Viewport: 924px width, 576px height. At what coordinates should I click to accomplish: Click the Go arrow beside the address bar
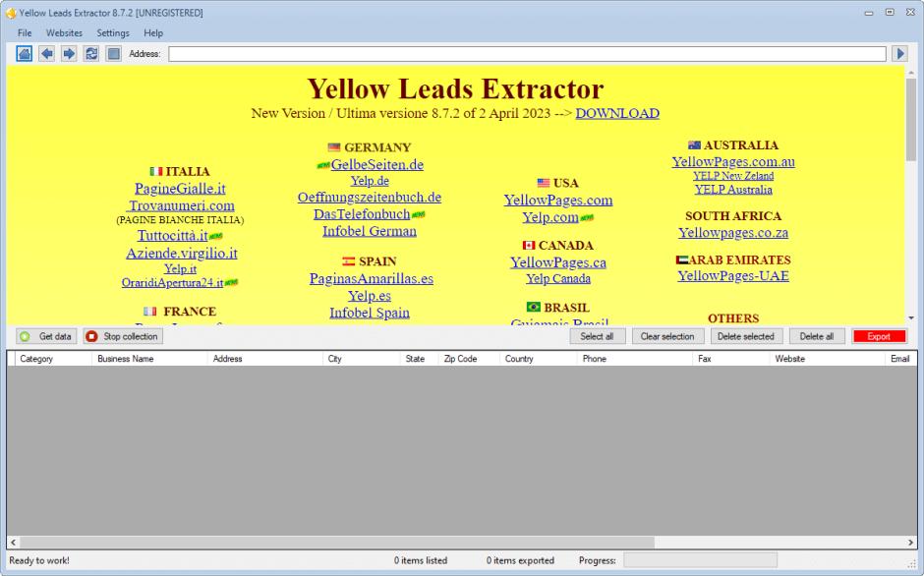(x=899, y=54)
